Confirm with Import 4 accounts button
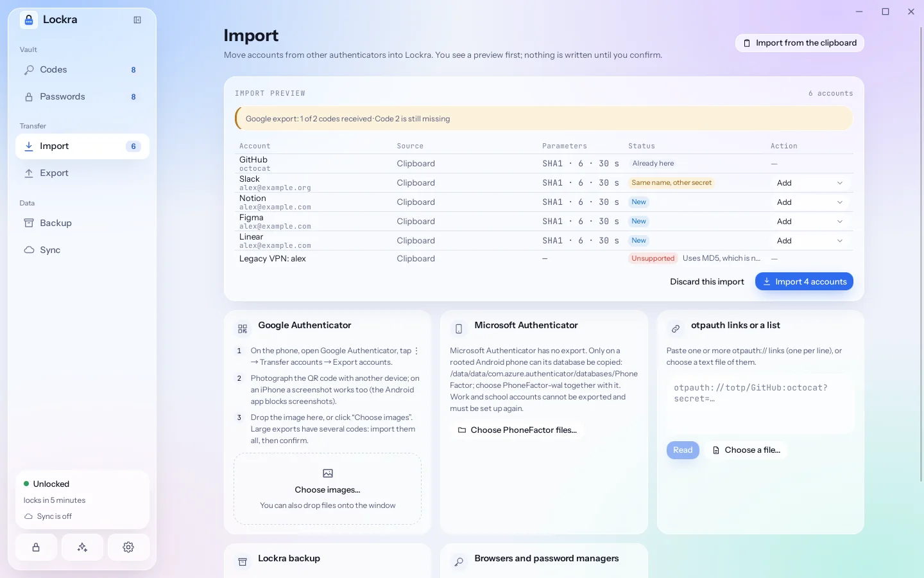This screenshot has width=924, height=578. click(804, 281)
